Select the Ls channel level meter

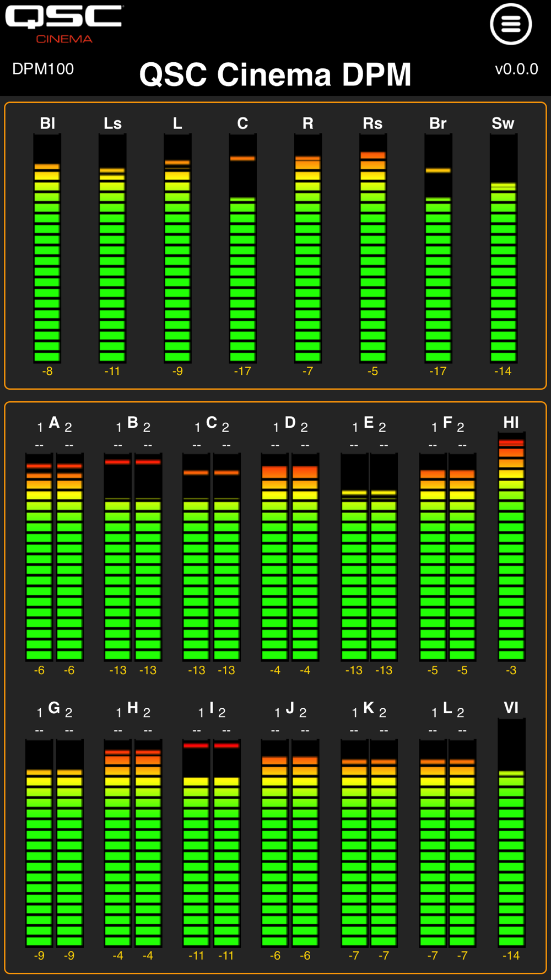coord(112,248)
